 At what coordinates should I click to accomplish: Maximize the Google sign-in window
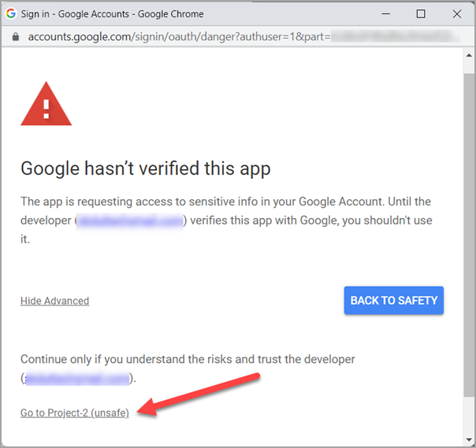tap(421, 13)
